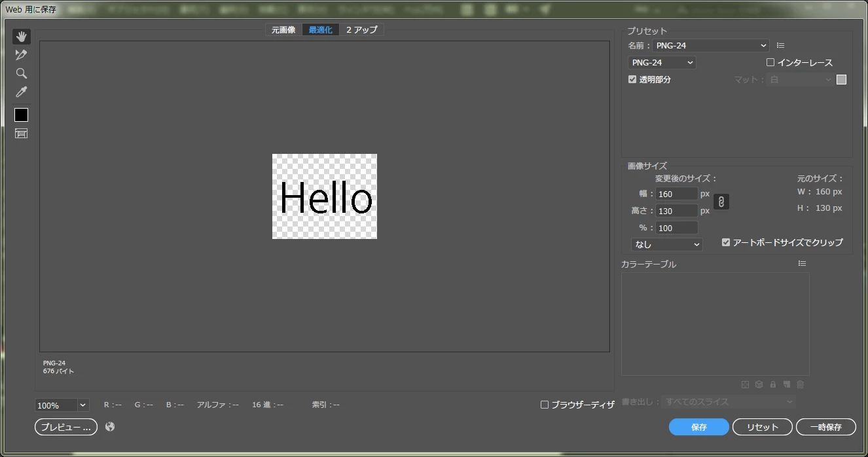Open the マット matte color dropdown
Image resolution: width=868 pixels, height=457 pixels.
pos(800,80)
